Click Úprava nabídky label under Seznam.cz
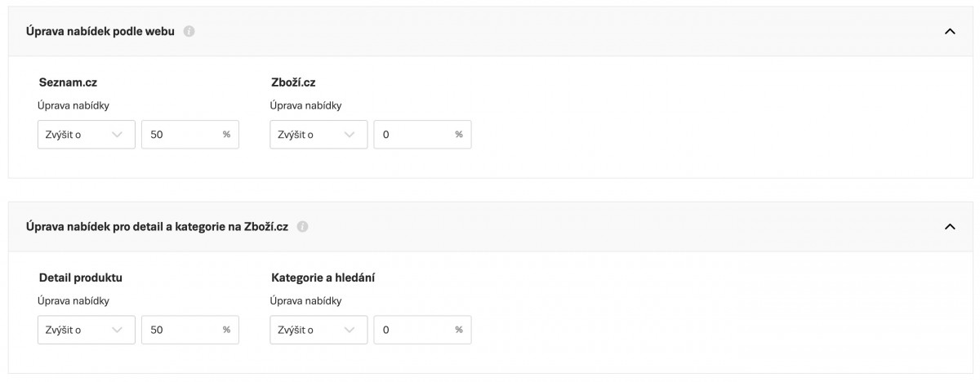The height and width of the screenshot is (382, 980). pyautogui.click(x=73, y=105)
